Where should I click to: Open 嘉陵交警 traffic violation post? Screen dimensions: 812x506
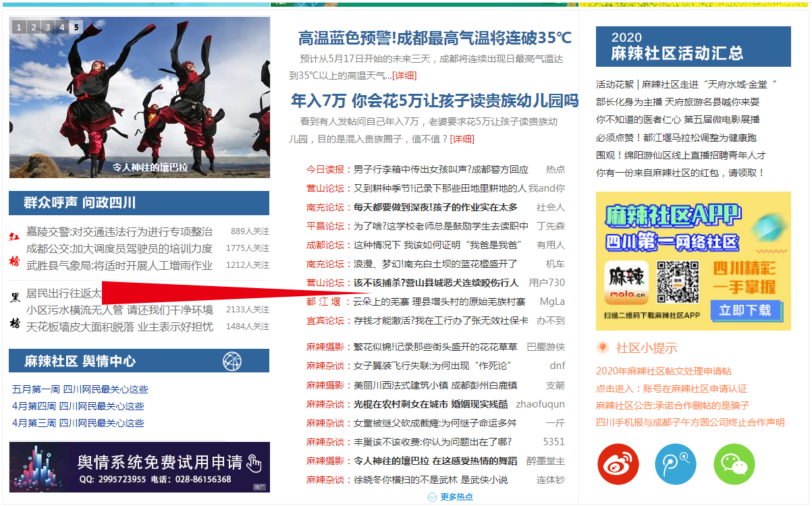(x=119, y=231)
